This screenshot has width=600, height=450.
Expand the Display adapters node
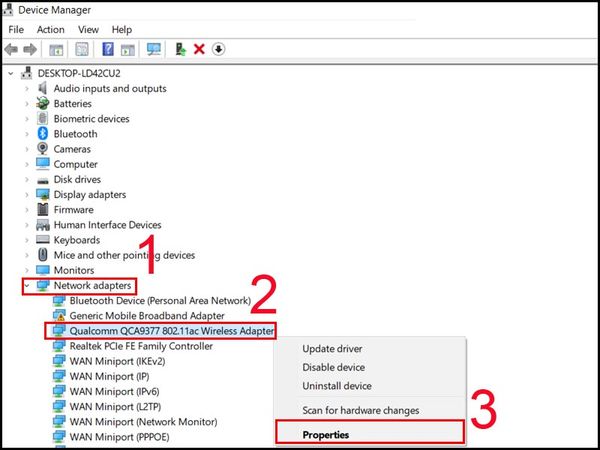click(x=27, y=195)
